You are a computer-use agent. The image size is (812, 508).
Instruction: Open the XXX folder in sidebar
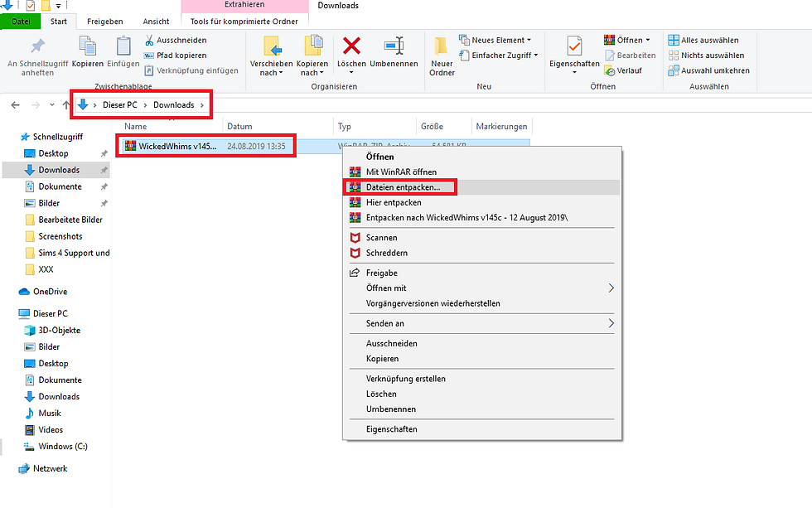pos(46,269)
